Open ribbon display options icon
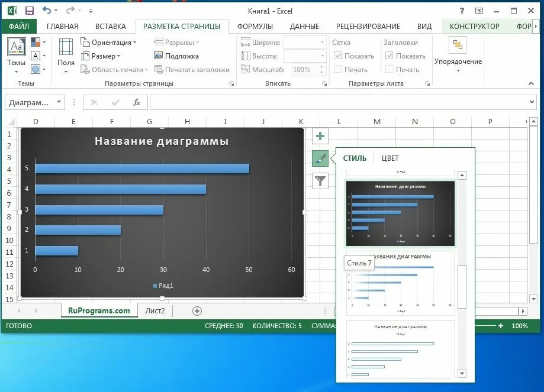The width and height of the screenshot is (544, 392). (479, 11)
